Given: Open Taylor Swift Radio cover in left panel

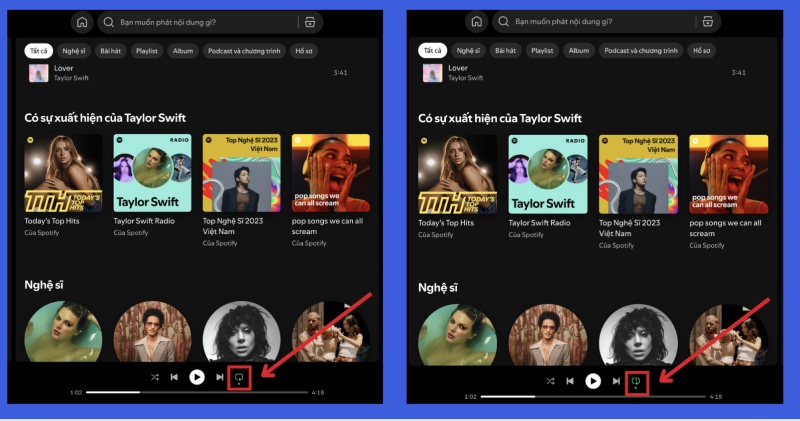Looking at the screenshot, I should (x=152, y=173).
